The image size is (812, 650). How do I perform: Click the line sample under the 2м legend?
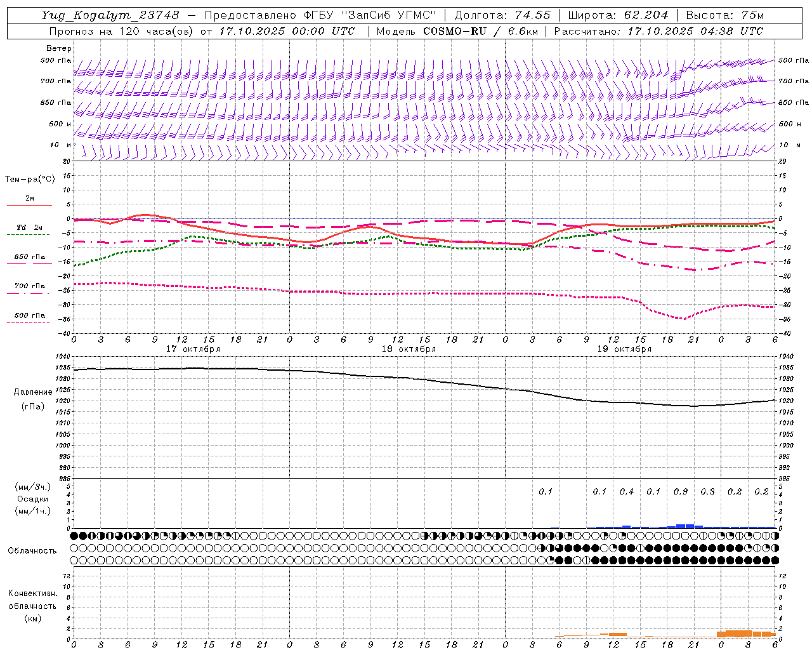[29, 206]
